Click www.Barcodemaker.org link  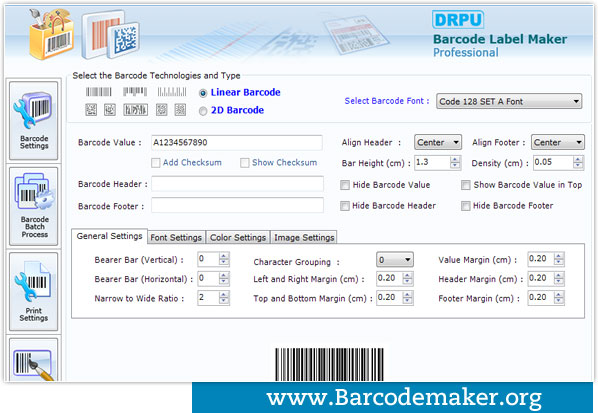pyautogui.click(x=404, y=399)
